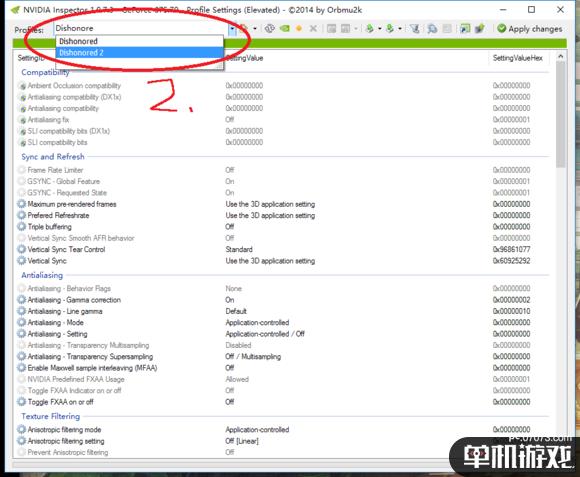Viewport: 580px width, 477px height.
Task: Open the import profiles dropdown arrow
Action: [x=400, y=28]
